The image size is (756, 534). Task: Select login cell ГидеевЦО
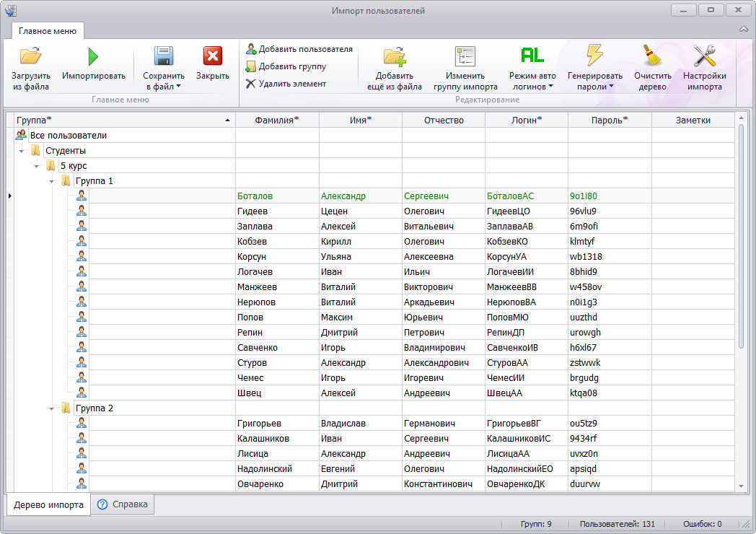(x=527, y=211)
